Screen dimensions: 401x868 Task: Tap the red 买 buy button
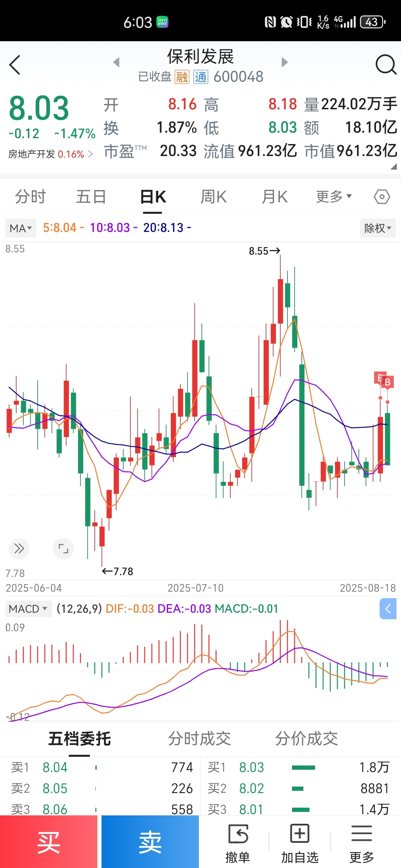[x=49, y=841]
